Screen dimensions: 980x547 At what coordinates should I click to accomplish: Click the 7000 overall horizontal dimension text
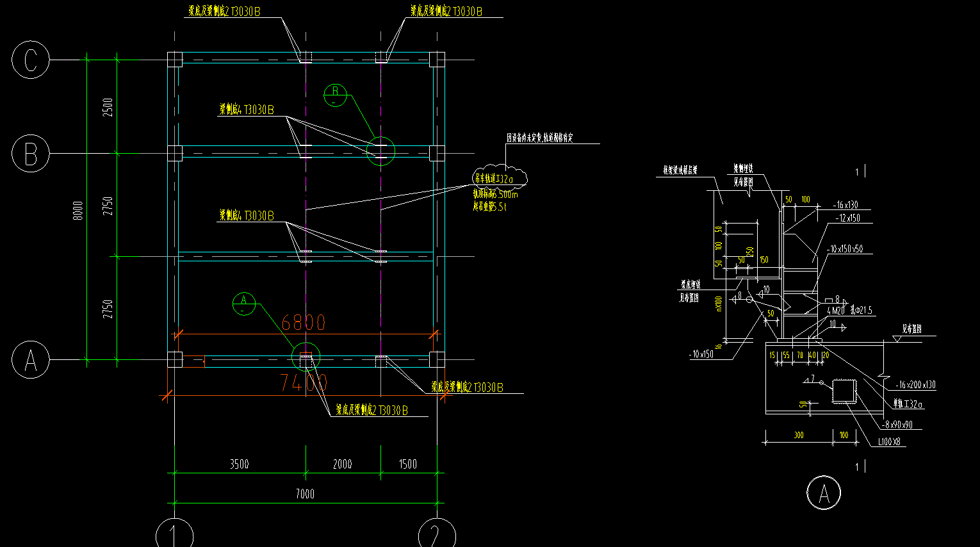305,494
